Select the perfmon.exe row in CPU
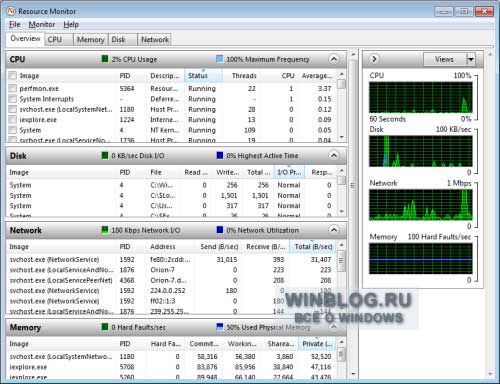Viewport: 500px width, 384px height. click(x=172, y=88)
